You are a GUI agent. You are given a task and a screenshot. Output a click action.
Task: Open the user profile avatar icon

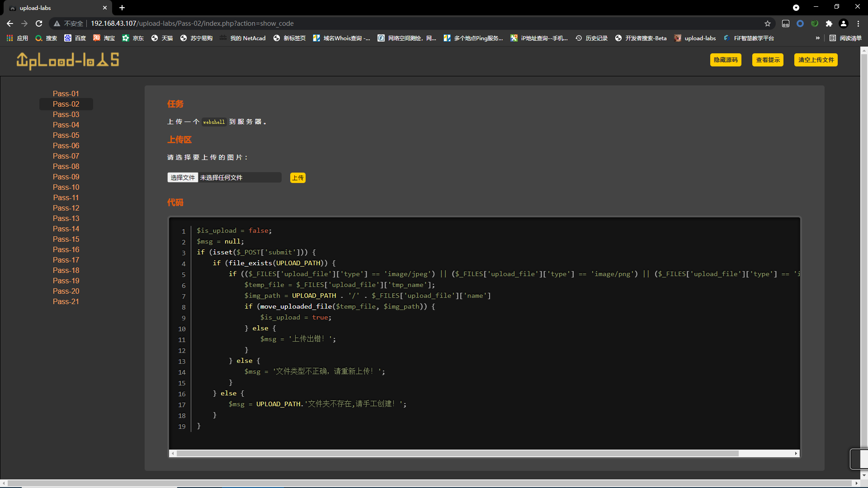844,23
